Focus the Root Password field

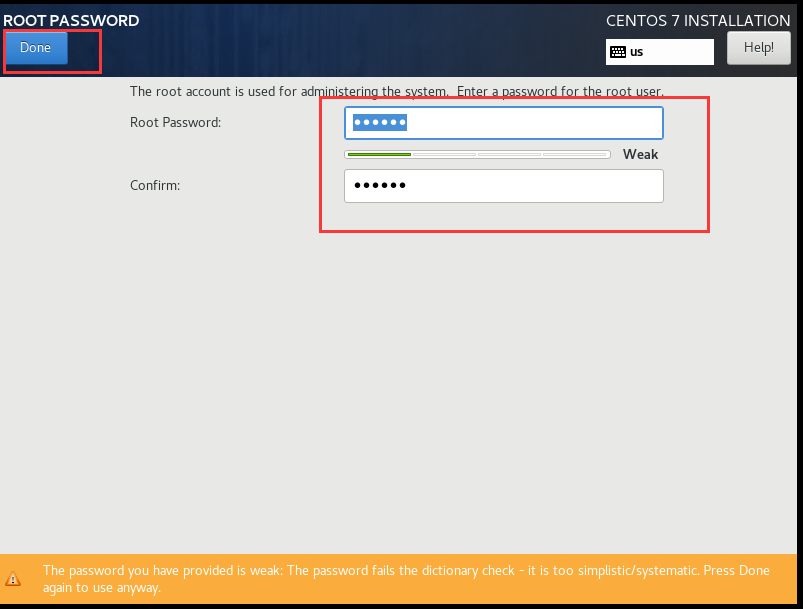pos(504,123)
